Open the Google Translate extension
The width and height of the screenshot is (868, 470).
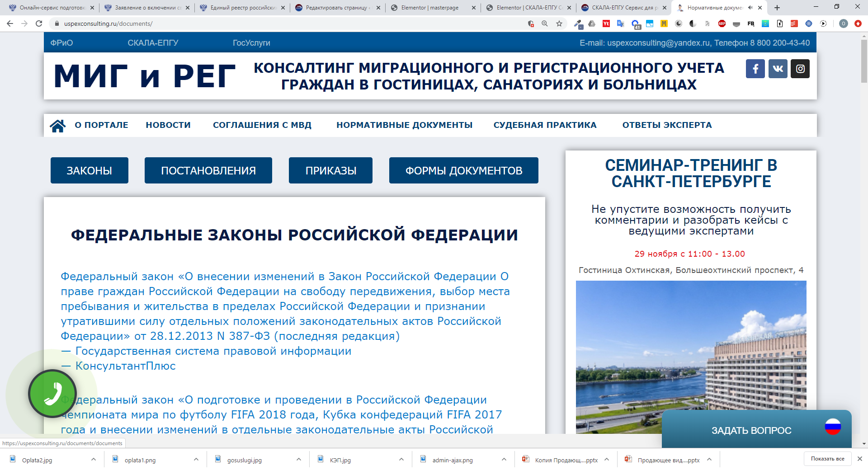coord(620,23)
